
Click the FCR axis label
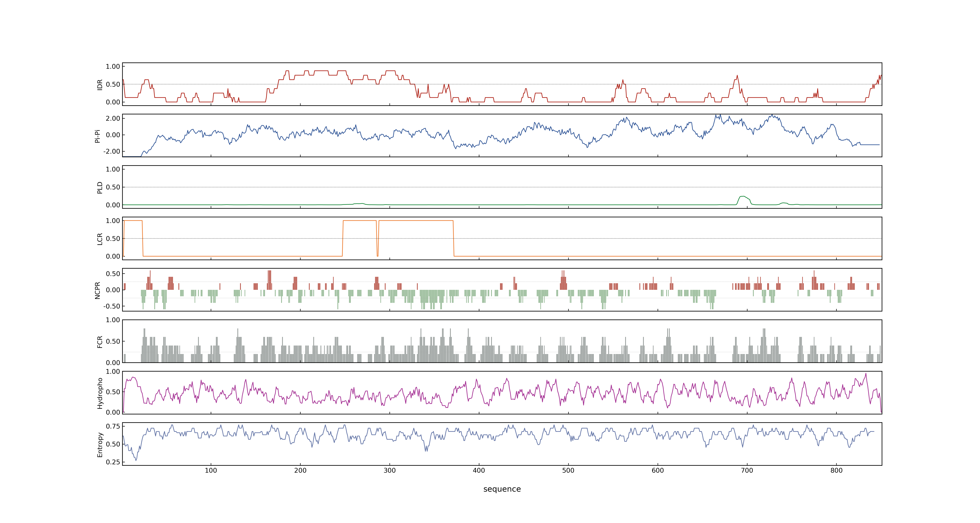pos(100,341)
